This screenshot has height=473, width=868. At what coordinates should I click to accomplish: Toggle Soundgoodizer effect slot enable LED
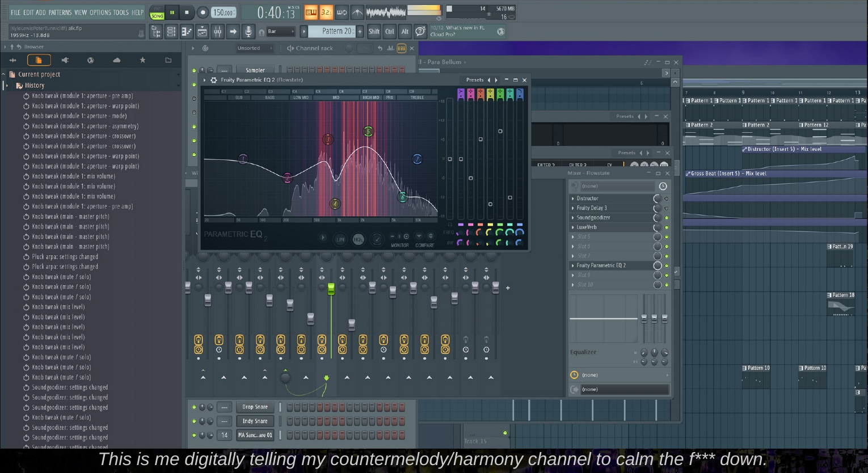667,218
